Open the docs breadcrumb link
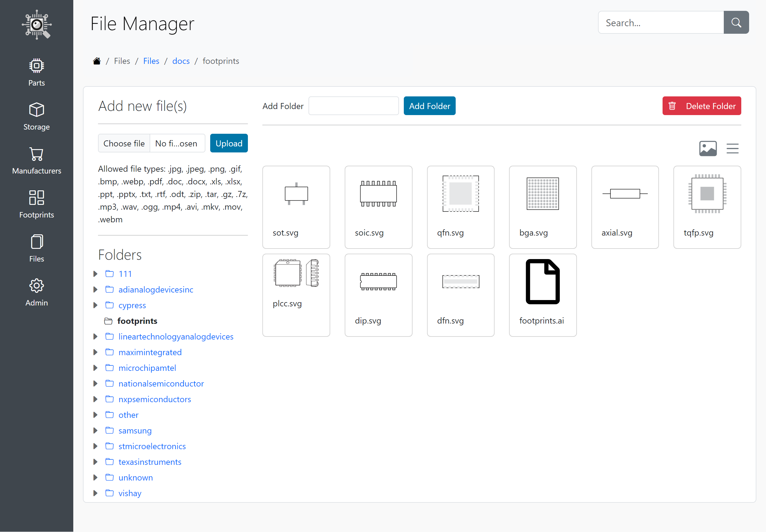The height and width of the screenshot is (532, 766). pyautogui.click(x=181, y=61)
